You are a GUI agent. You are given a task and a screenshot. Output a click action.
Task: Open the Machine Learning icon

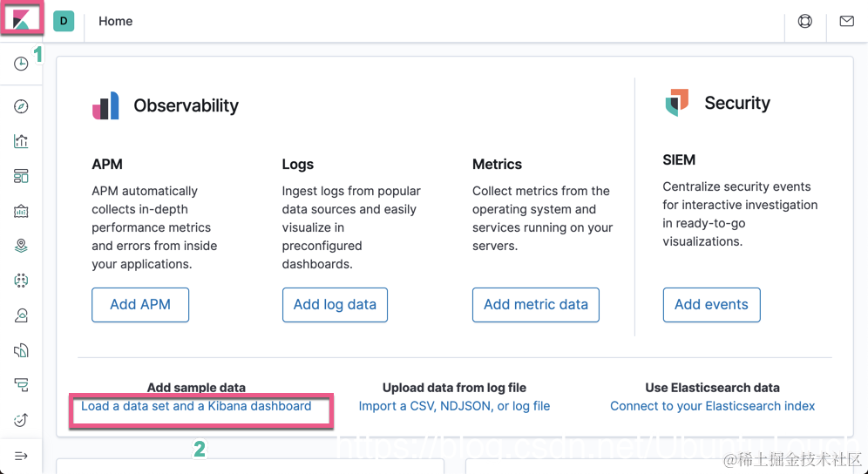(21, 281)
